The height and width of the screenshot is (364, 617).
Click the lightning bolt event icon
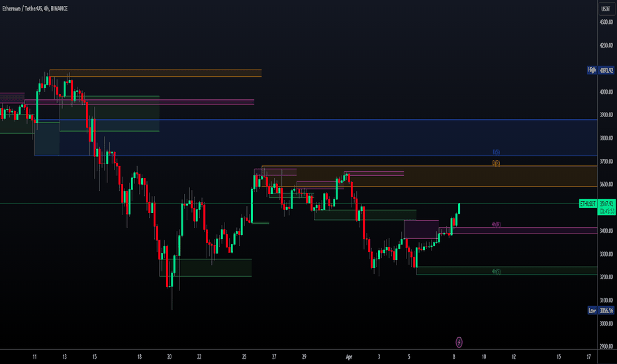coord(459,342)
